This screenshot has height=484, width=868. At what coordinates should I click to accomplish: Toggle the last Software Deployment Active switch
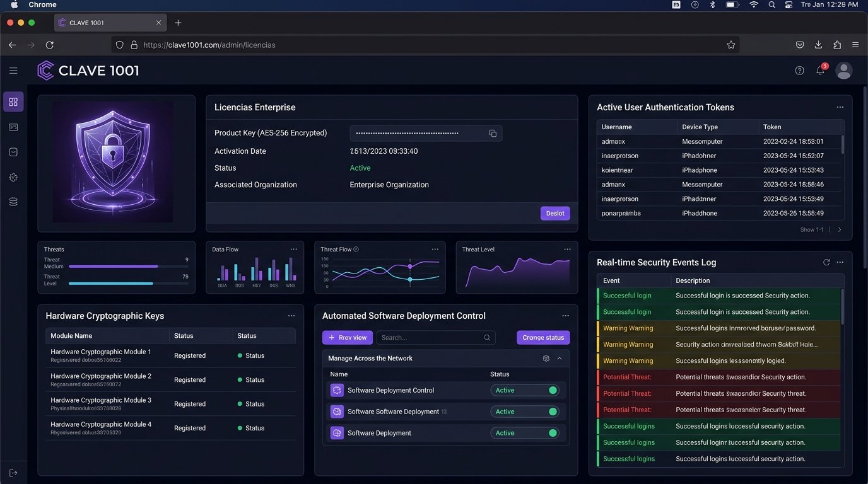(525, 433)
